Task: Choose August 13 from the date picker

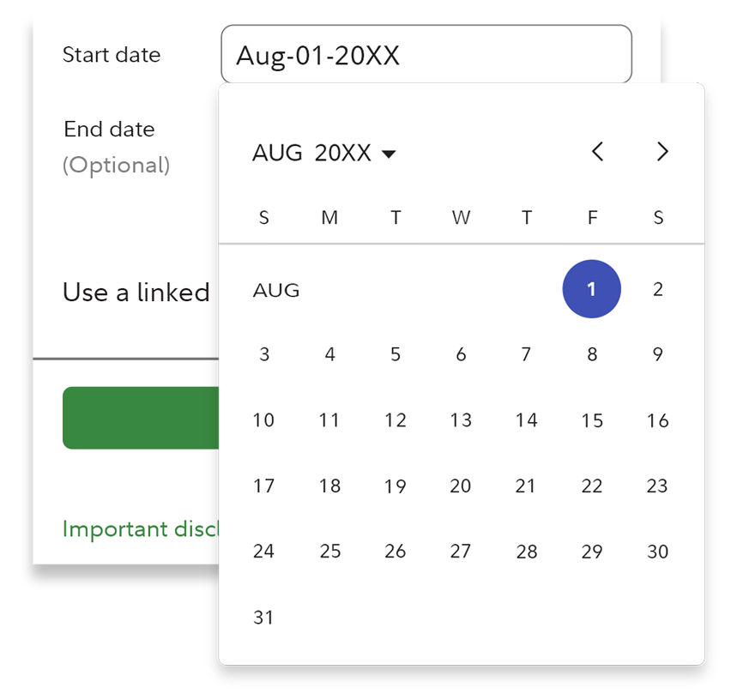Action: tap(461, 420)
